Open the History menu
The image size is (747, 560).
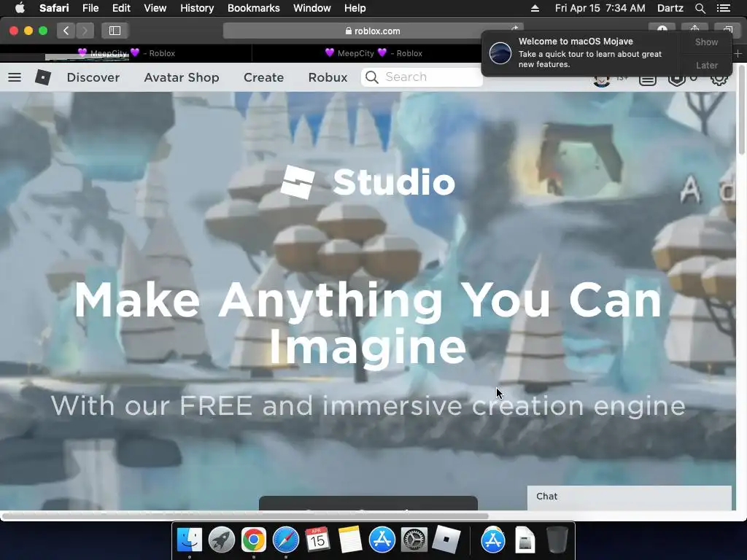pyautogui.click(x=197, y=8)
